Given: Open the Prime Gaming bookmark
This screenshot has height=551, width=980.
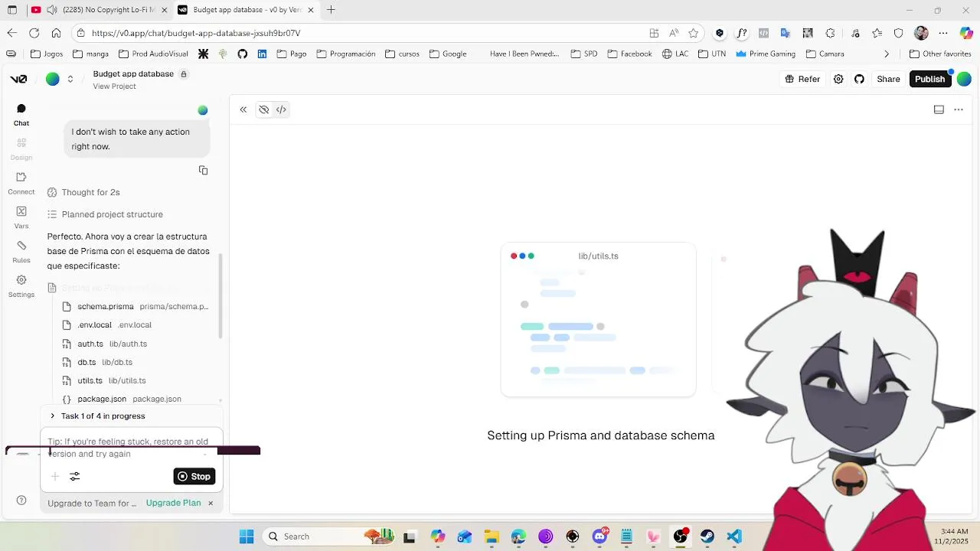Looking at the screenshot, I should [x=765, y=54].
